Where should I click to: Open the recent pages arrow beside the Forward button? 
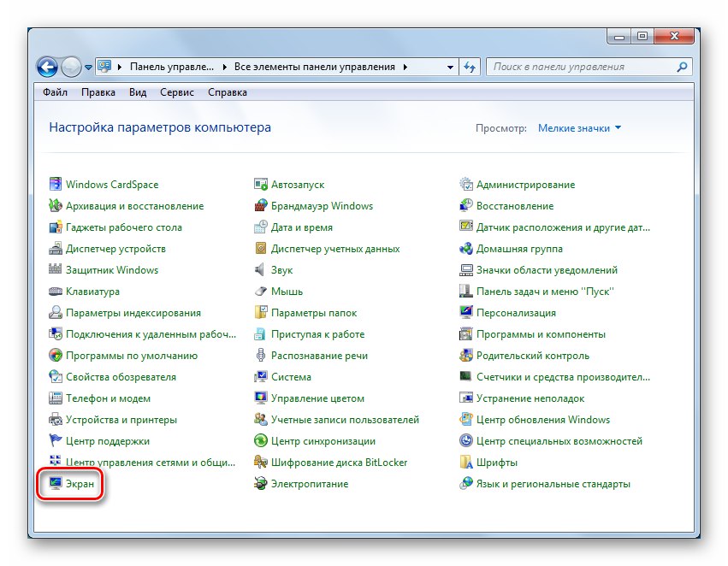click(x=88, y=68)
